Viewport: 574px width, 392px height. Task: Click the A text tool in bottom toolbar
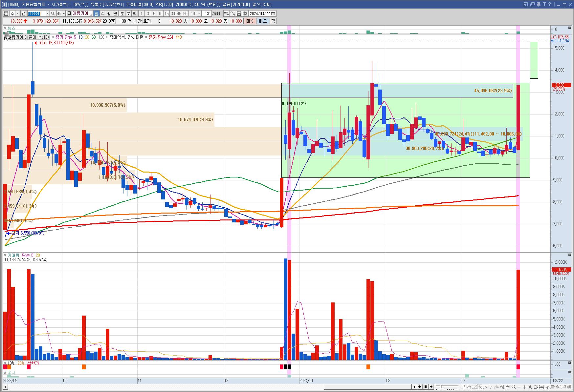click(x=530, y=387)
